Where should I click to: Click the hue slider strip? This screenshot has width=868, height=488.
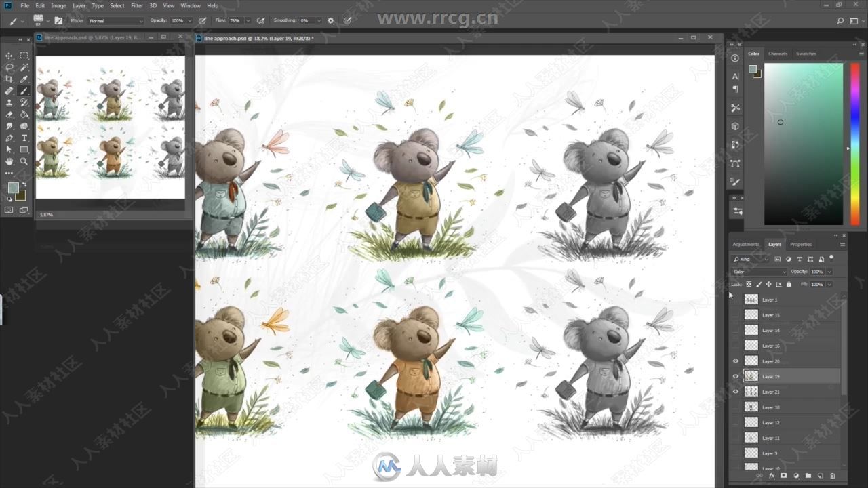tap(854, 144)
